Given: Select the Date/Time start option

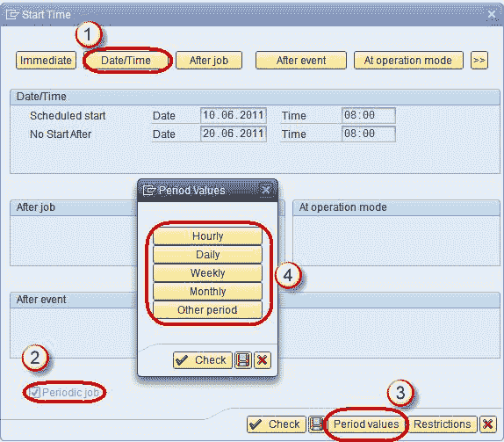Looking at the screenshot, I should tap(126, 60).
